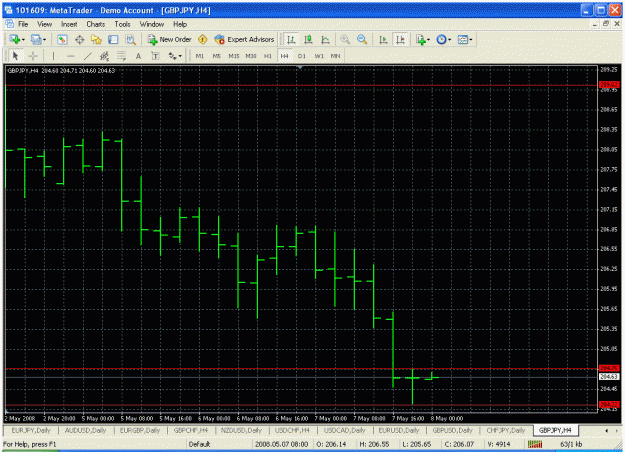The image size is (625, 452).
Task: Open the View menu
Action: [45, 24]
